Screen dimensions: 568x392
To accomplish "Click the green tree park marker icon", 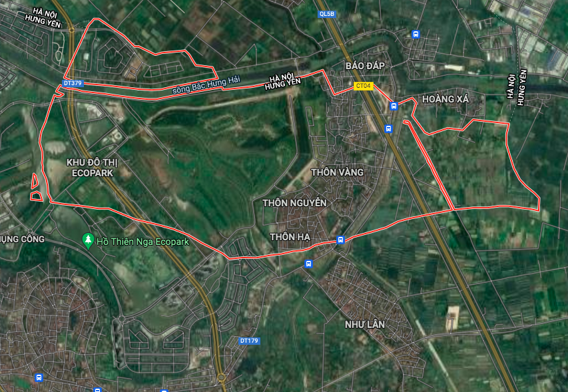I will click(x=88, y=242).
